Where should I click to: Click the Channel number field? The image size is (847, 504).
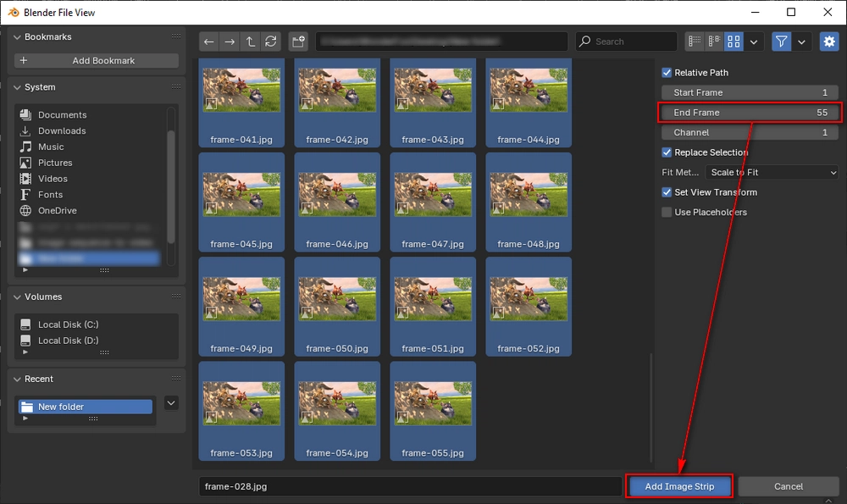coord(750,132)
